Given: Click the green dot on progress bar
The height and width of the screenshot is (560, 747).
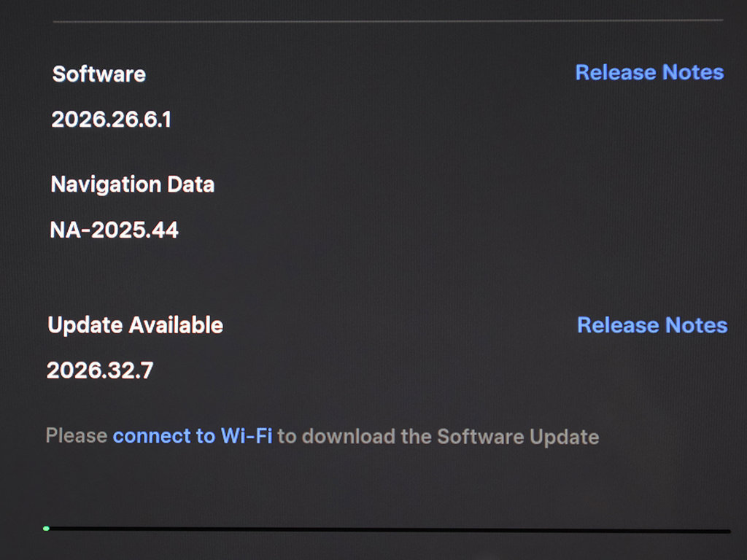Looking at the screenshot, I should pos(46,529).
